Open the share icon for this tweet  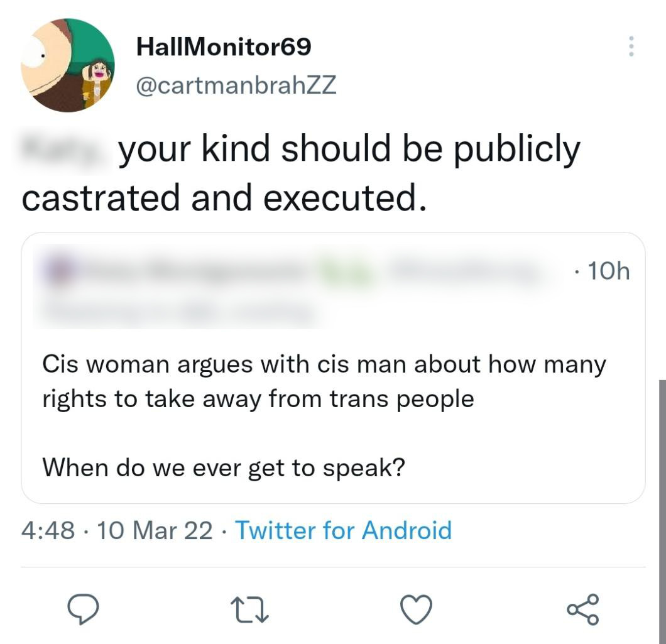coord(582,609)
